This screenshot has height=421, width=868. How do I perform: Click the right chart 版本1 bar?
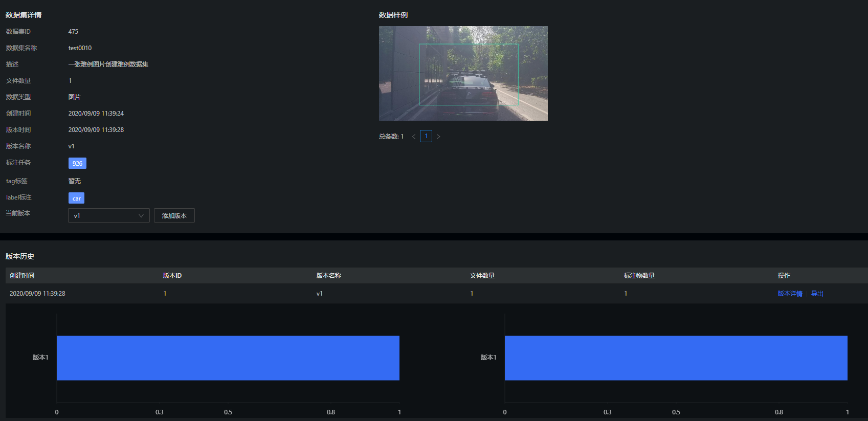tap(676, 358)
